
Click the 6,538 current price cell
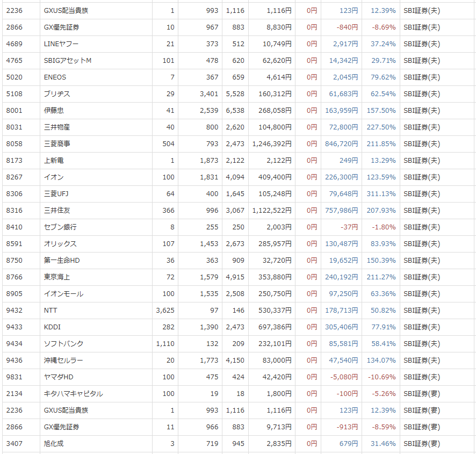pos(235,111)
